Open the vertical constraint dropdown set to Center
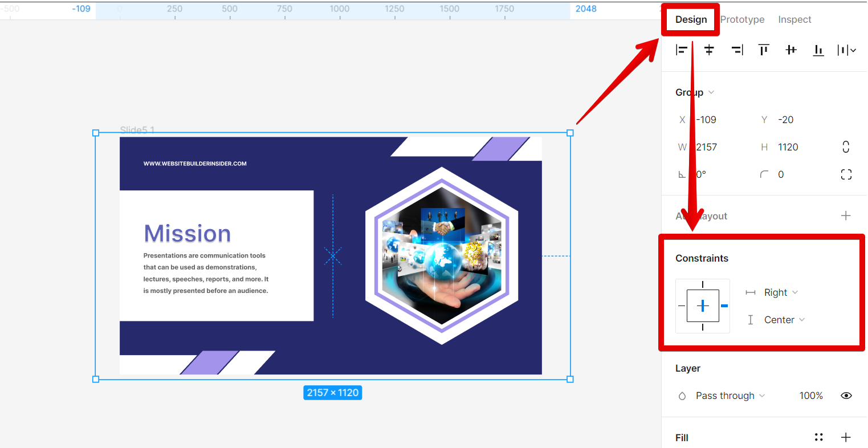This screenshot has width=868, height=448. click(x=784, y=320)
